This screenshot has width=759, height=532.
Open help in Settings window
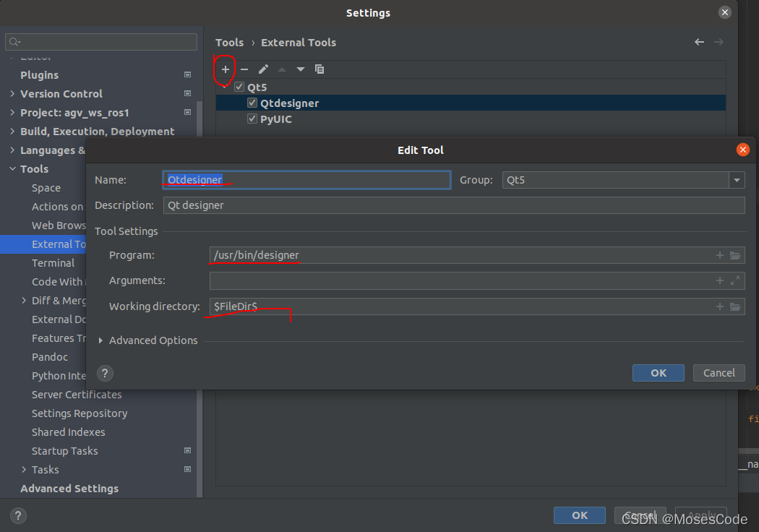pos(18,515)
